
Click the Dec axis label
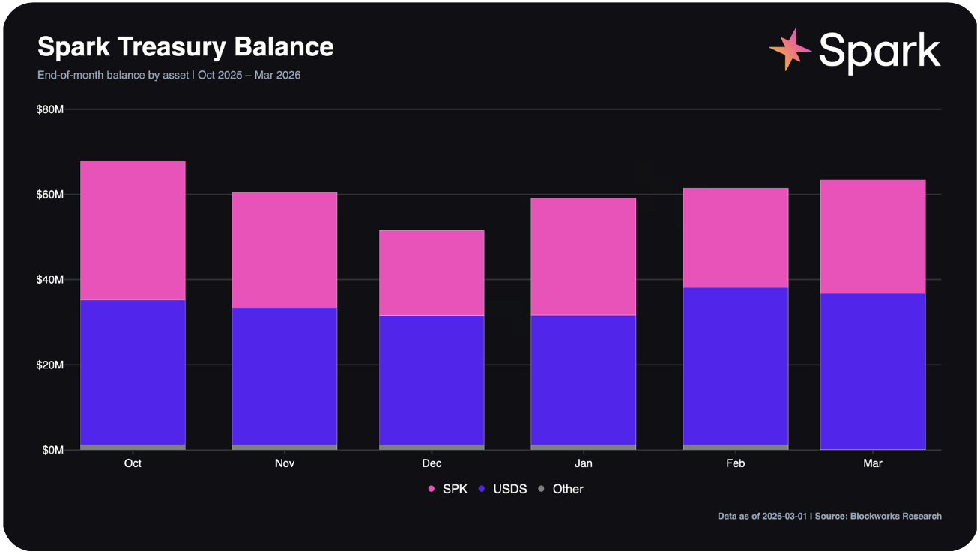432,463
